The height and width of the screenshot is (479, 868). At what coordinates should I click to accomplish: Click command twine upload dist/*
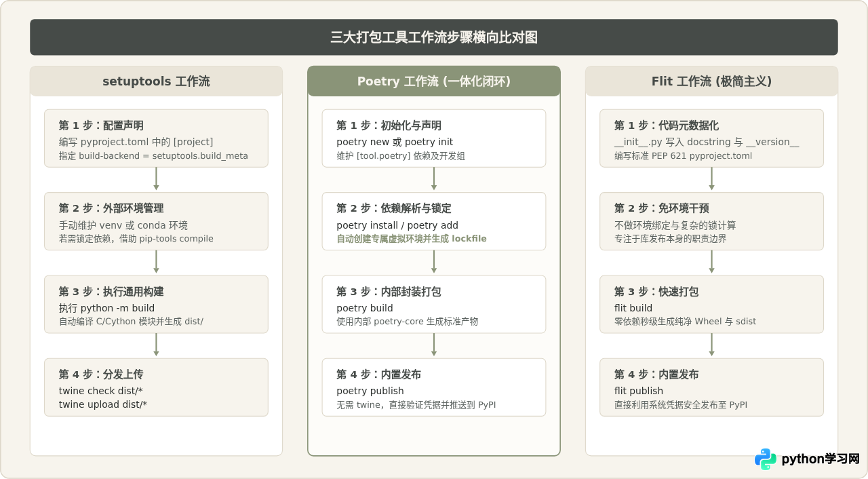[103, 404]
